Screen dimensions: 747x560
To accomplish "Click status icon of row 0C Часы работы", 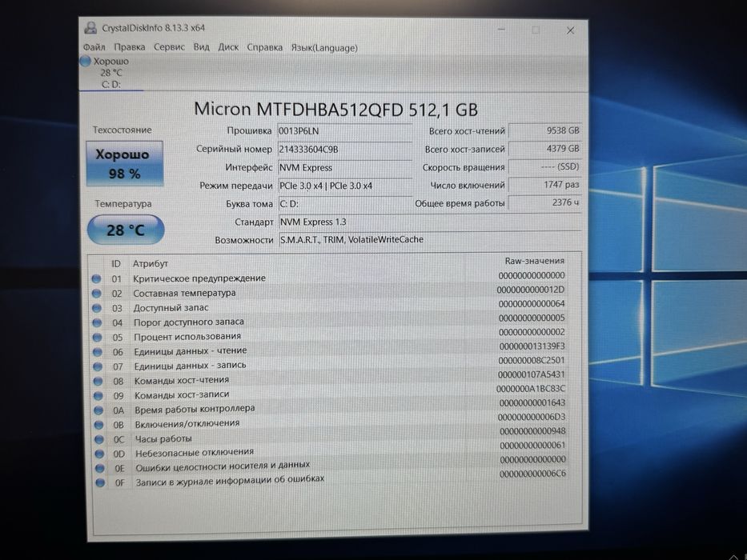I will click(99, 439).
